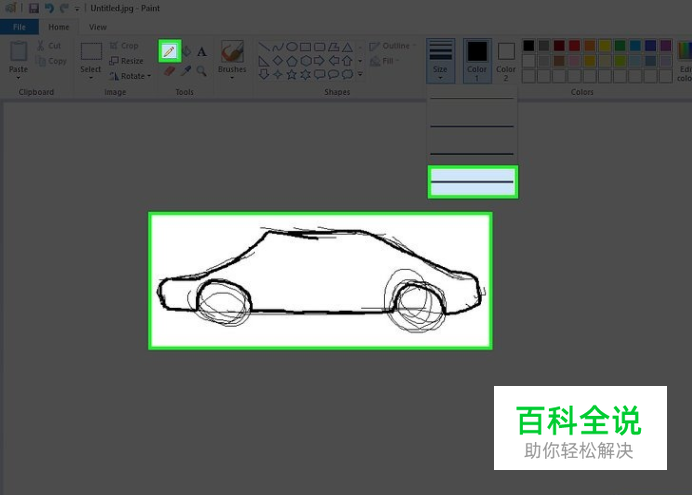692x495 pixels.
Task: Click the rectangular Select button
Action: [91, 57]
